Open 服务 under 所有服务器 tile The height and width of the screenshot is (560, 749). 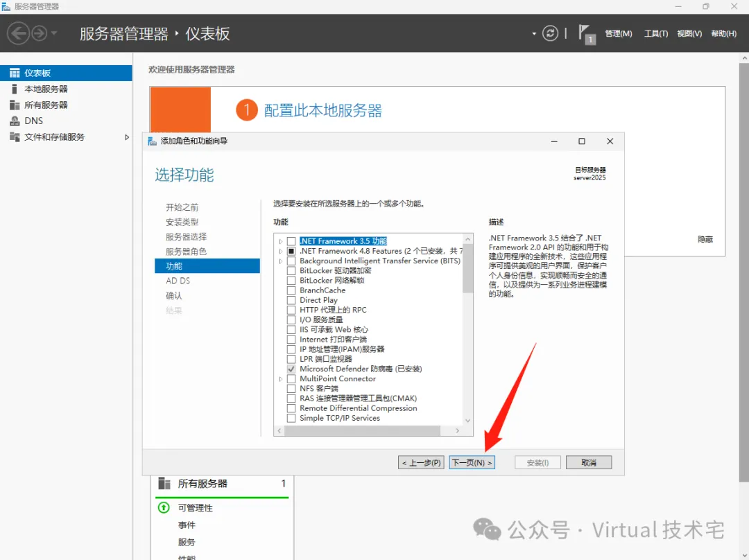point(187,543)
